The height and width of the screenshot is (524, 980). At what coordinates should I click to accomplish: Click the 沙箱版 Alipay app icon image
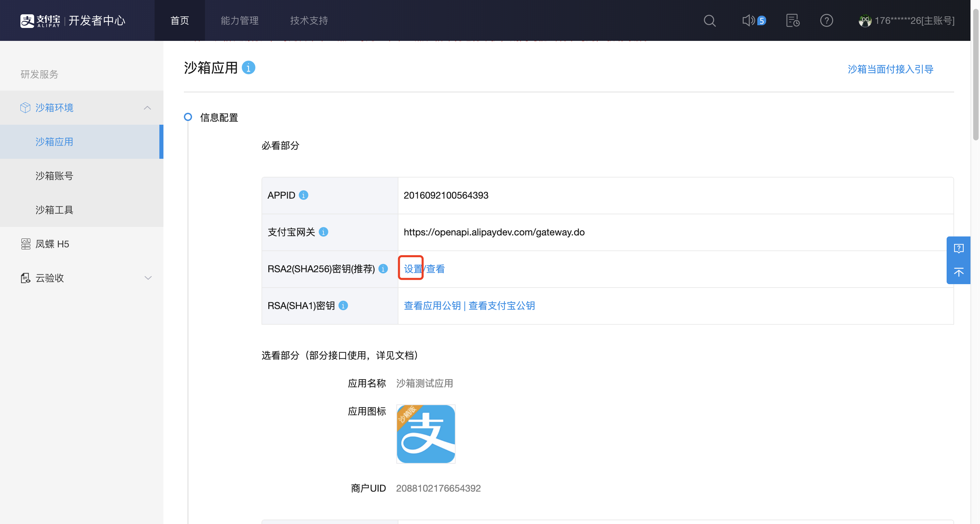[426, 434]
